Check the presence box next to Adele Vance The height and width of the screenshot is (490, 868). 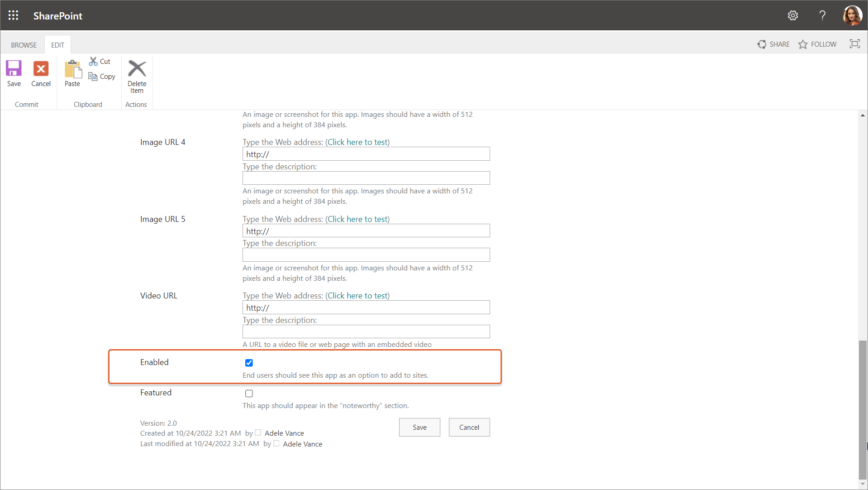[x=258, y=432]
